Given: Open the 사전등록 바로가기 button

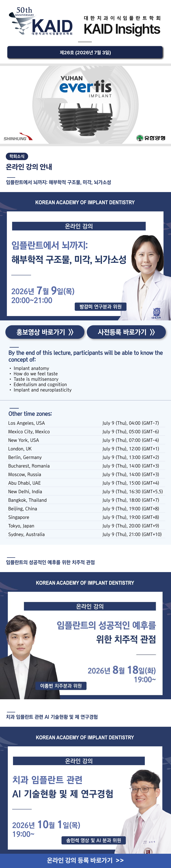Looking at the screenshot, I should pos(126,332).
